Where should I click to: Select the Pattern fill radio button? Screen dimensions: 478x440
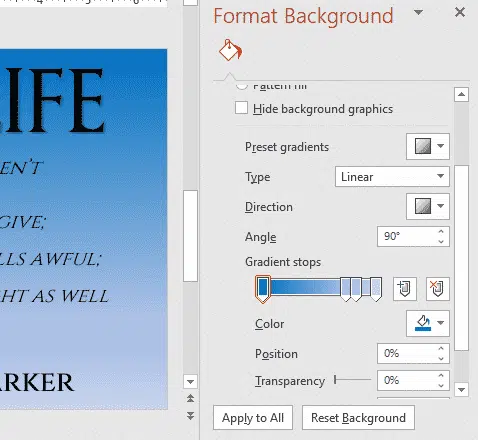(242, 86)
